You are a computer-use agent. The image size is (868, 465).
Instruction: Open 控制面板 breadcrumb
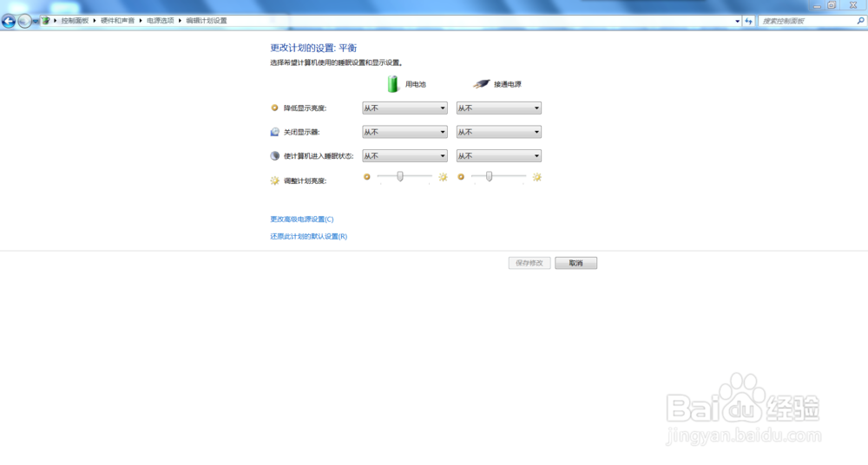point(75,21)
